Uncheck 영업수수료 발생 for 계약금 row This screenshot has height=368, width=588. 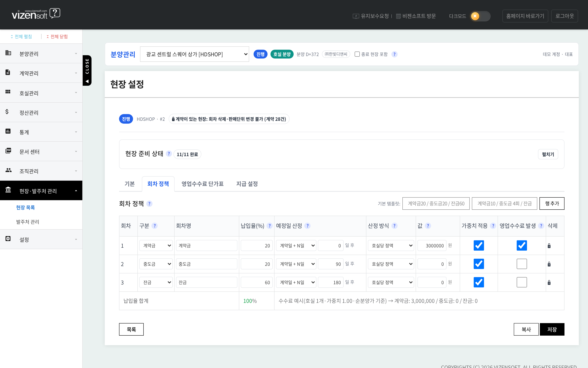[x=522, y=245]
